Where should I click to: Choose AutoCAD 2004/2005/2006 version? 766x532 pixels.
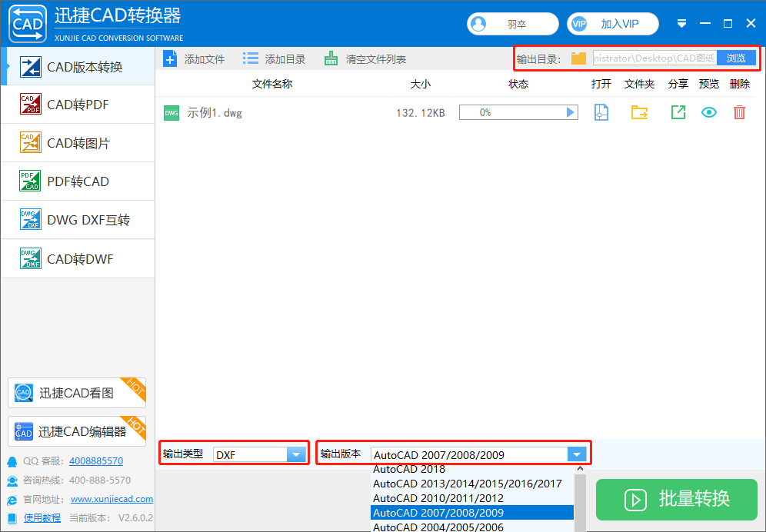(472, 526)
